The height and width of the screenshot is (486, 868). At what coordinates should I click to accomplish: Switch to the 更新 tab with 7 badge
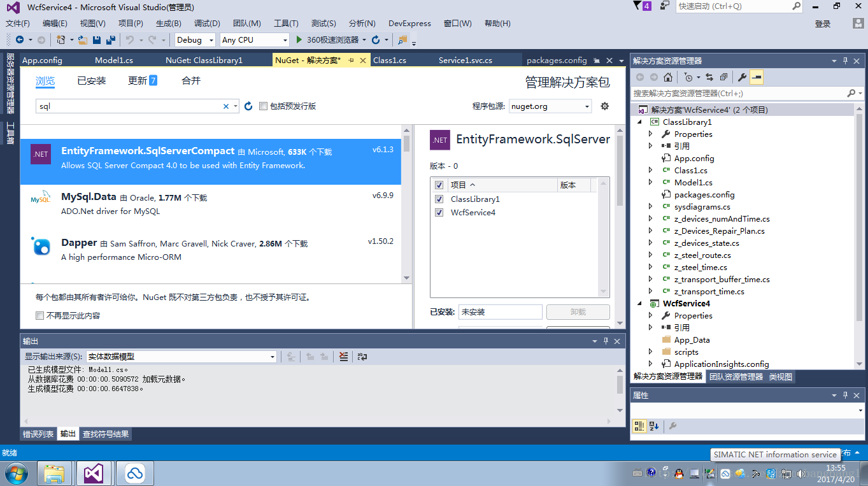pyautogui.click(x=143, y=81)
